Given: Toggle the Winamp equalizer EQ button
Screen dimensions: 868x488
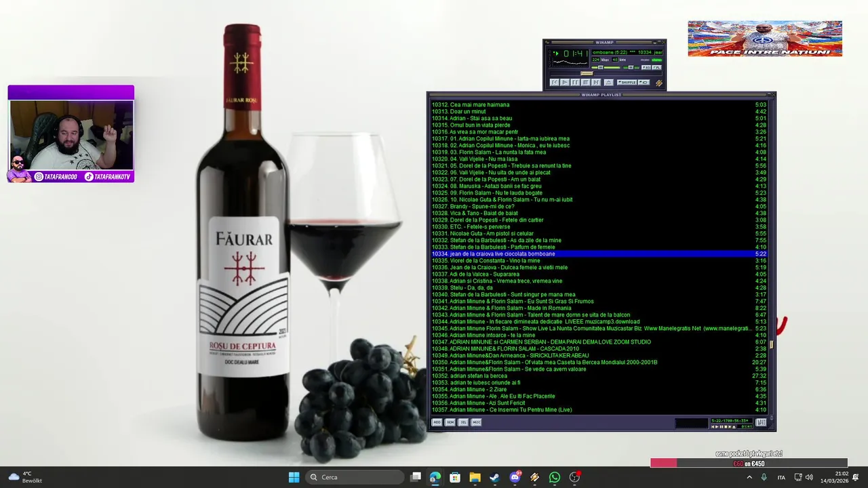Looking at the screenshot, I should click(646, 68).
